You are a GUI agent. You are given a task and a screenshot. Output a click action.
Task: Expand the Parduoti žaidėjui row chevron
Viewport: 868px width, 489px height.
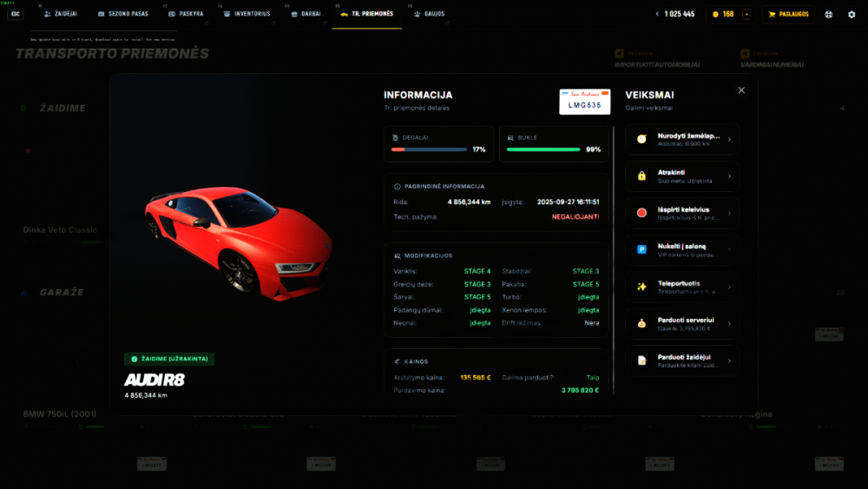[729, 360]
